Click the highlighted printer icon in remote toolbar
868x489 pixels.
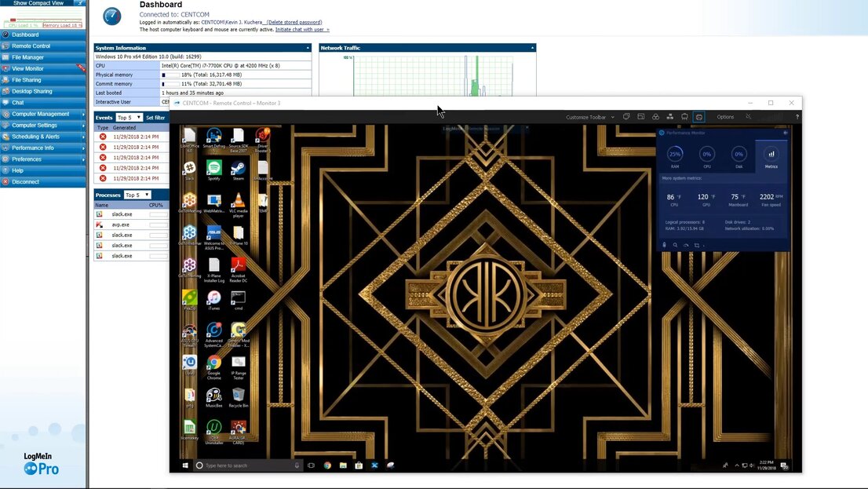tap(698, 117)
